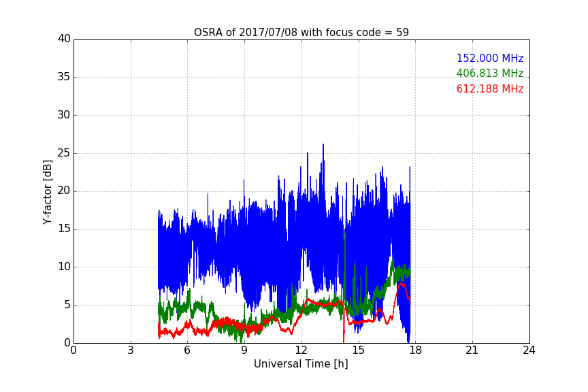Viewport: 588px width, 392px height.
Task: Click the x-axis tick label 3
Action: click(x=131, y=350)
